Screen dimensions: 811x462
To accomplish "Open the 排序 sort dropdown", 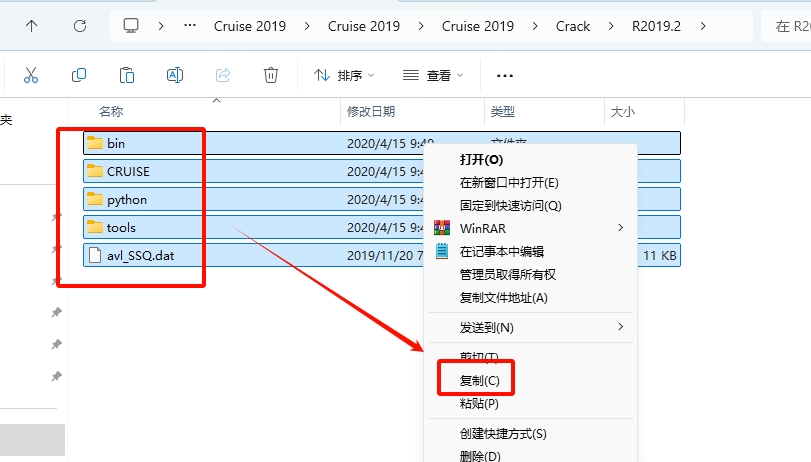I will point(343,76).
